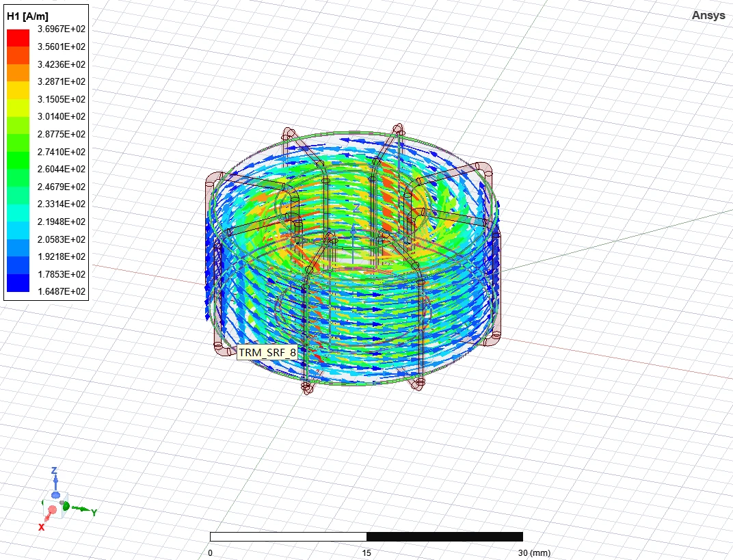This screenshot has height=560, width=733.
Task: Click the white segment of the scale bar
Action: tap(289, 537)
